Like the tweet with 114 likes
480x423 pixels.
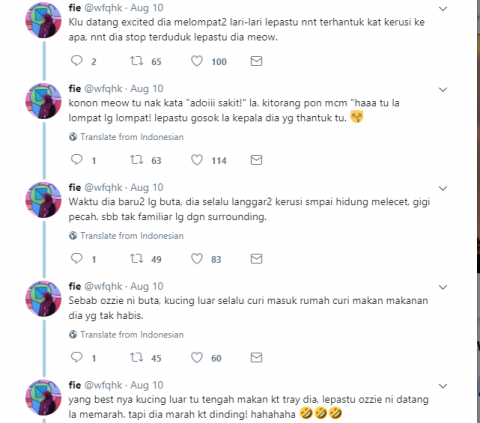197,160
